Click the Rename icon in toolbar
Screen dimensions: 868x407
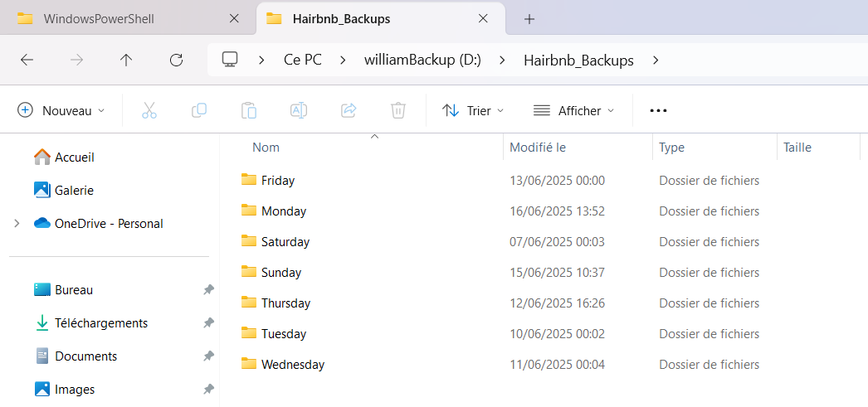(x=299, y=110)
